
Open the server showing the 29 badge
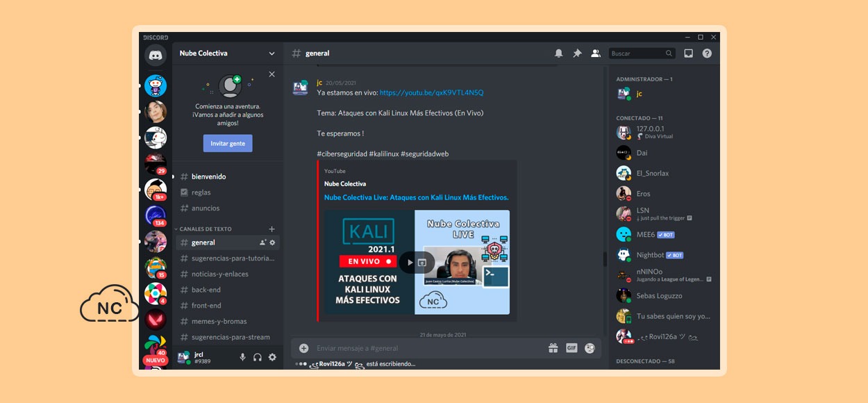point(156,164)
